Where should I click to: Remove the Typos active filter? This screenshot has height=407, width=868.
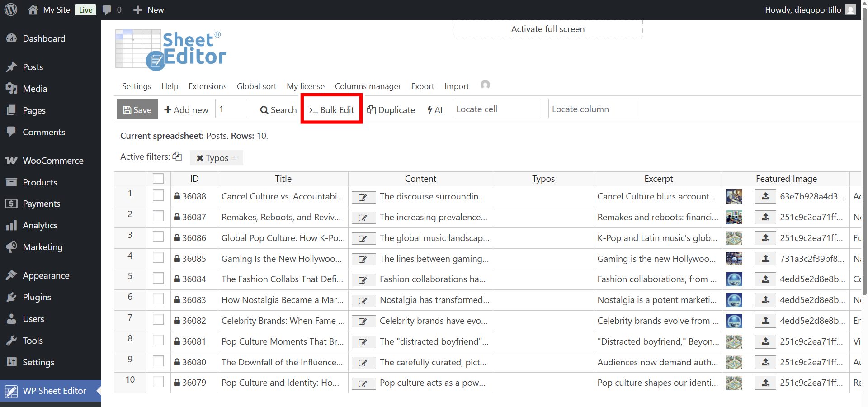[x=200, y=158]
